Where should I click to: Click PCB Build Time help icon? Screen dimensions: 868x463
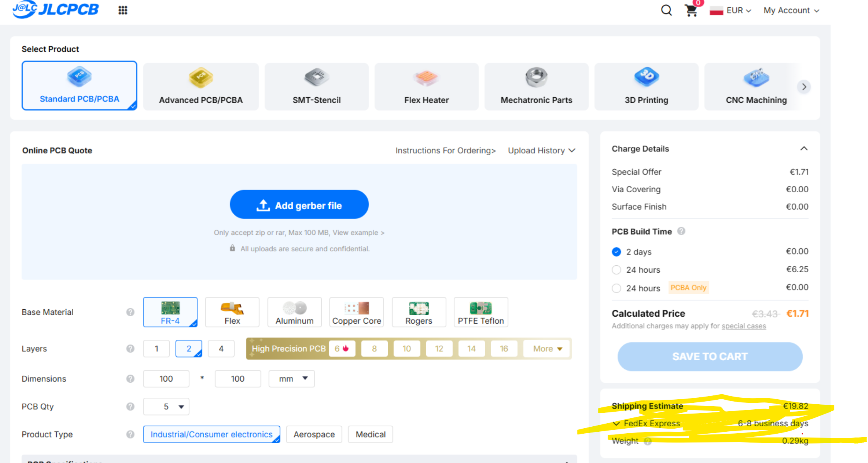tap(681, 231)
